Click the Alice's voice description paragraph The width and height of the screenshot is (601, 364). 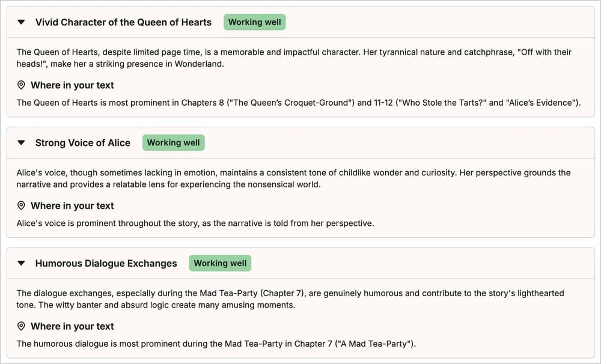[x=294, y=178]
